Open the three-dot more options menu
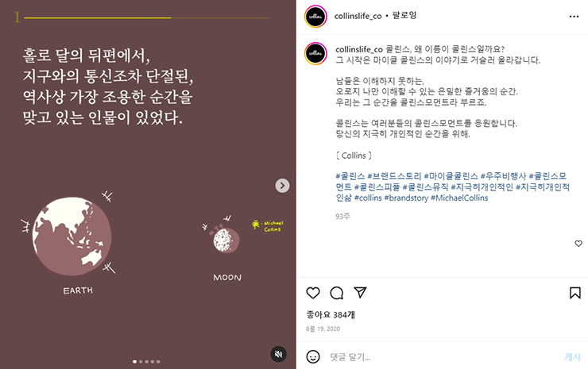 pyautogui.click(x=574, y=16)
